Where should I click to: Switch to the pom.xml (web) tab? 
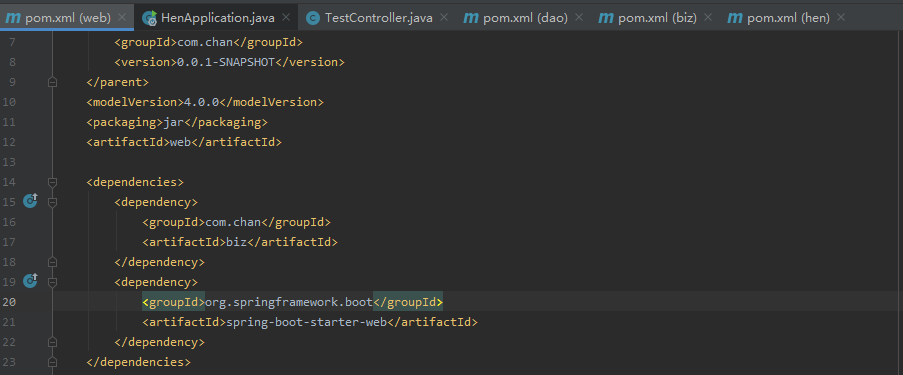68,18
